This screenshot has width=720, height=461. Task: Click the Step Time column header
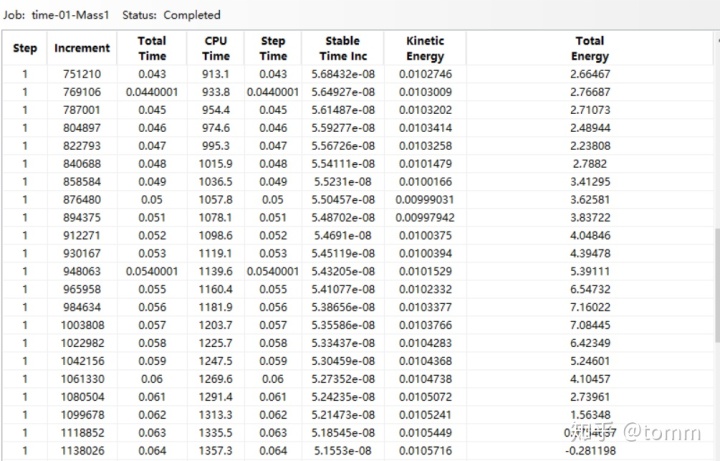(273, 48)
